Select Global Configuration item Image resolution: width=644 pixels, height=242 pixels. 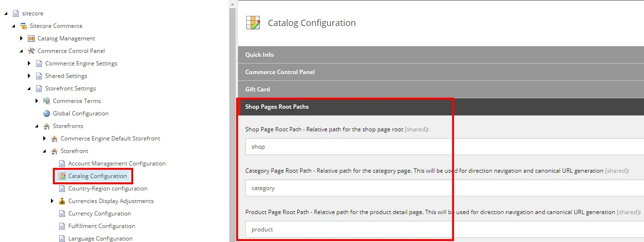tap(81, 114)
